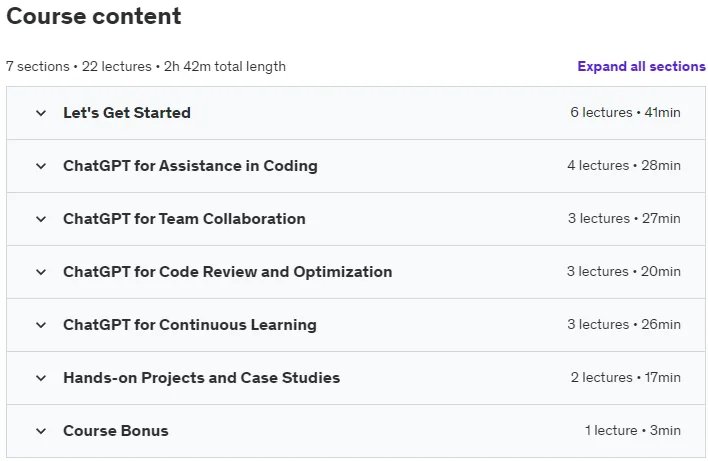Click the 2 lectures 17min summary

pyautogui.click(x=625, y=377)
